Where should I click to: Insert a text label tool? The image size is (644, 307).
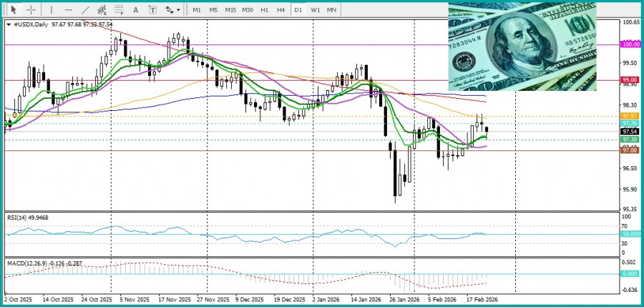[x=153, y=10]
